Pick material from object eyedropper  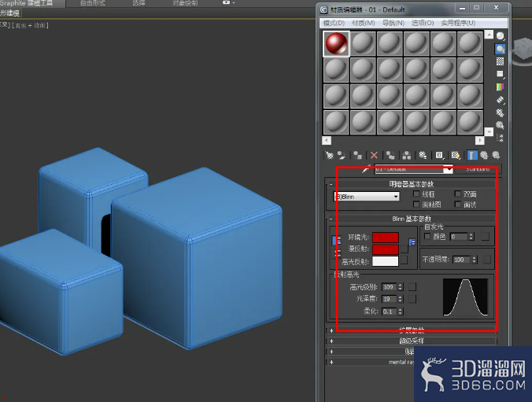click(x=365, y=168)
